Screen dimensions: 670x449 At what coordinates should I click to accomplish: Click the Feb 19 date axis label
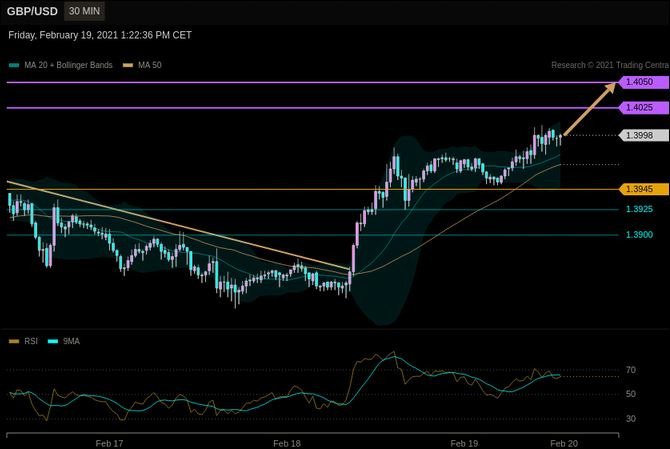tap(464, 443)
